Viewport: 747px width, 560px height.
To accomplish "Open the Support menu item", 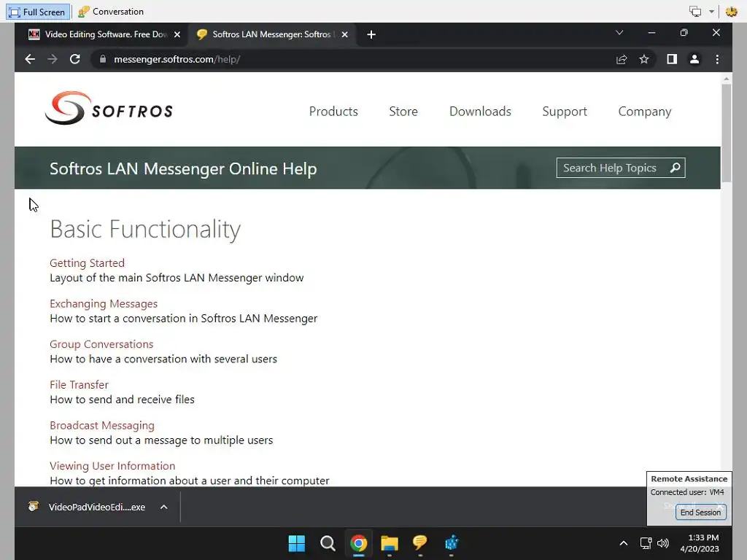I will [x=565, y=112].
